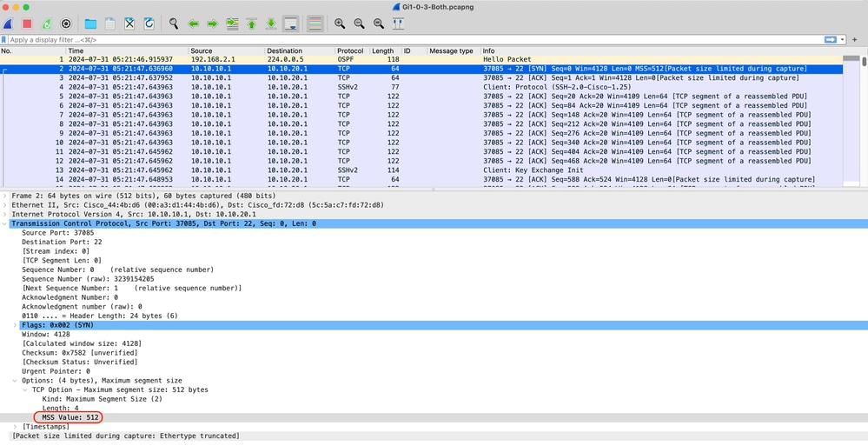Select packet 8 with Seq=212
The height and width of the screenshot is (446, 868).
pos(421,124)
